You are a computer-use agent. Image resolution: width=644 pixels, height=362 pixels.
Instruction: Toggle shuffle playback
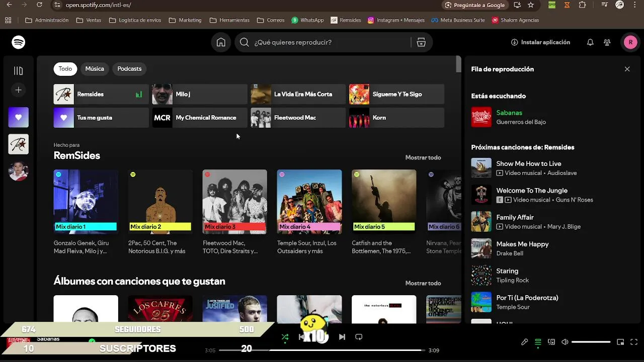click(x=285, y=337)
